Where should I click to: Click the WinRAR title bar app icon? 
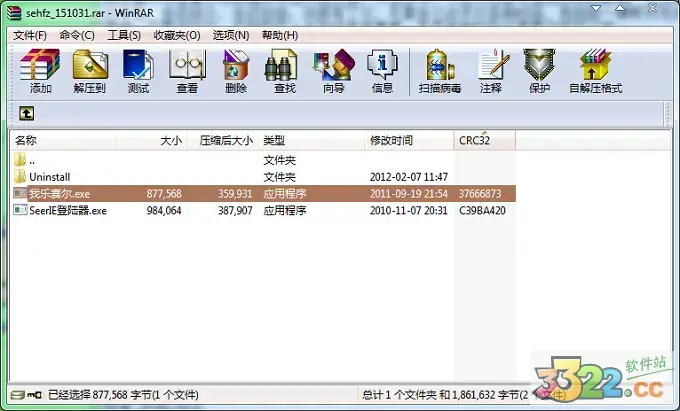point(14,13)
